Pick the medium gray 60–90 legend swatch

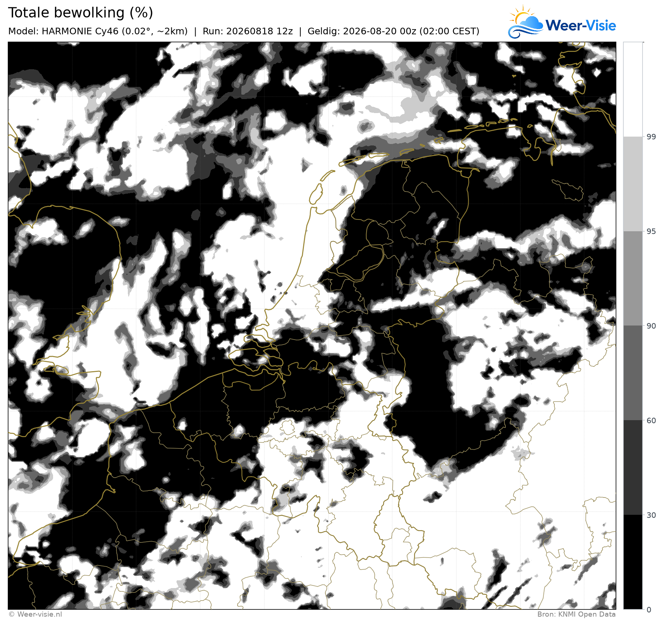tap(633, 373)
